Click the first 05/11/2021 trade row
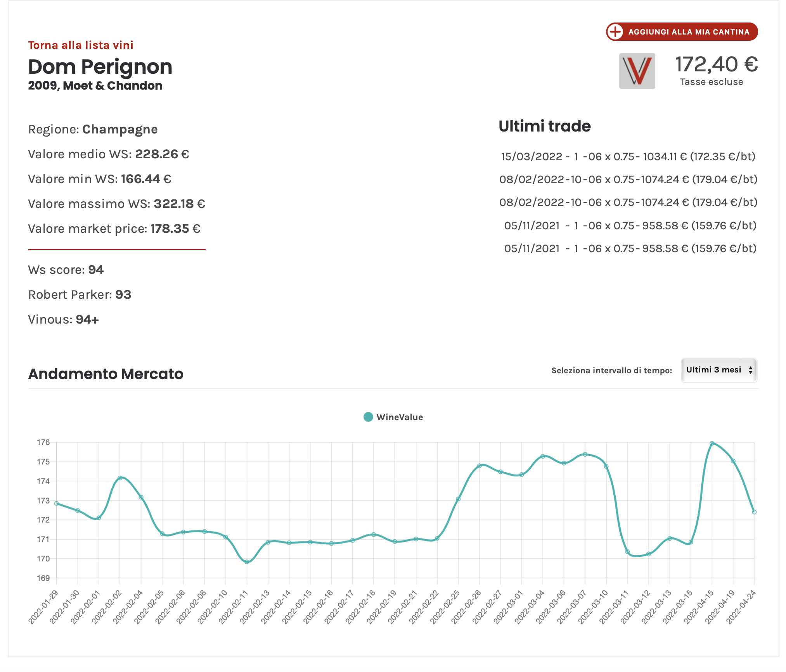 630,225
